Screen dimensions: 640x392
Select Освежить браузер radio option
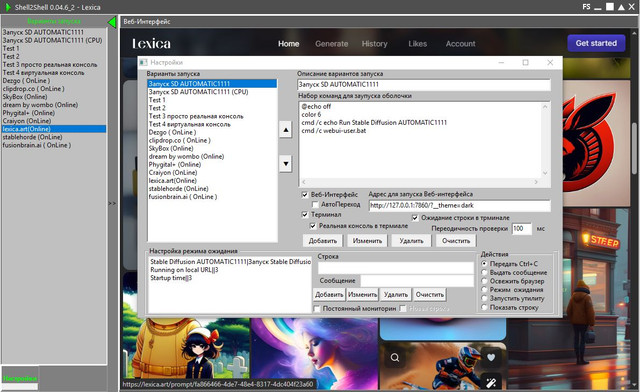click(484, 281)
